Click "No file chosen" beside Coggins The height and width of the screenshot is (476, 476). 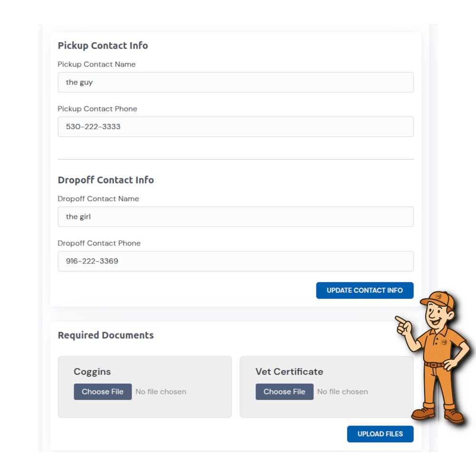pyautogui.click(x=161, y=392)
